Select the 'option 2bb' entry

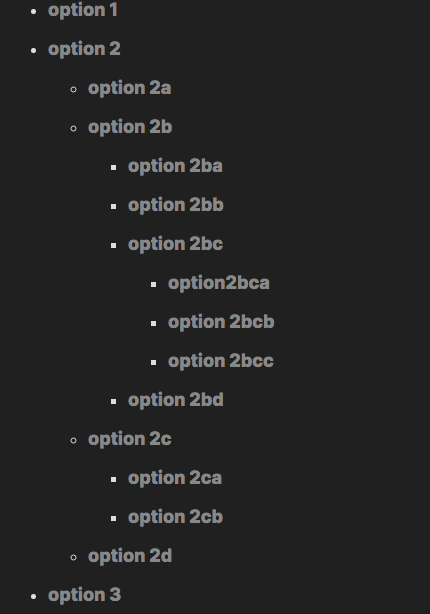176,206
